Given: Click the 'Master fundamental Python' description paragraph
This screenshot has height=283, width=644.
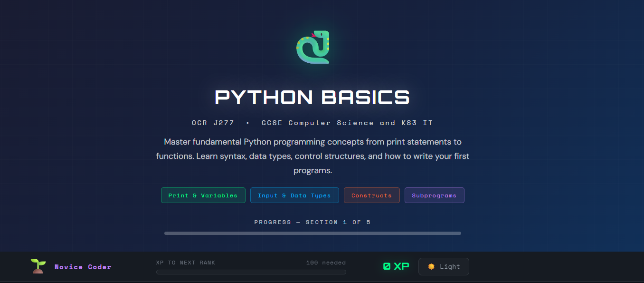Looking at the screenshot, I should [x=313, y=156].
